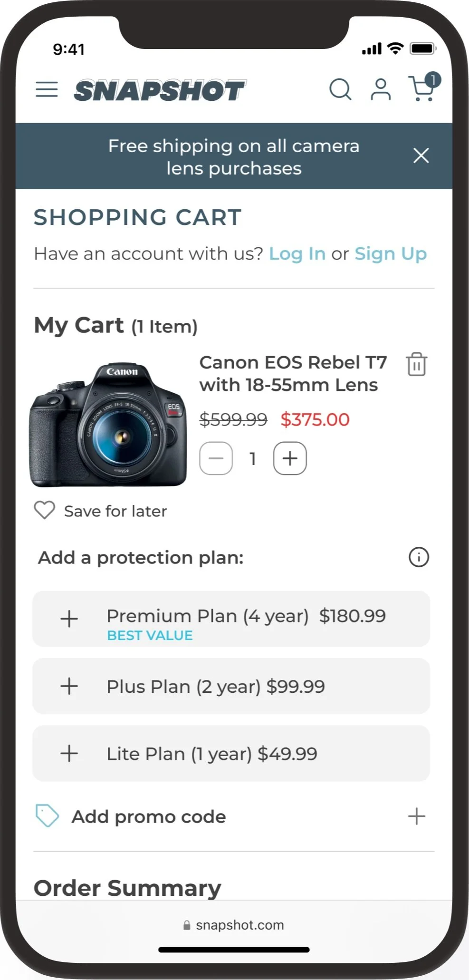The image size is (469, 980).
Task: Add the Plus Plan (2 year)
Action: pyautogui.click(x=69, y=686)
